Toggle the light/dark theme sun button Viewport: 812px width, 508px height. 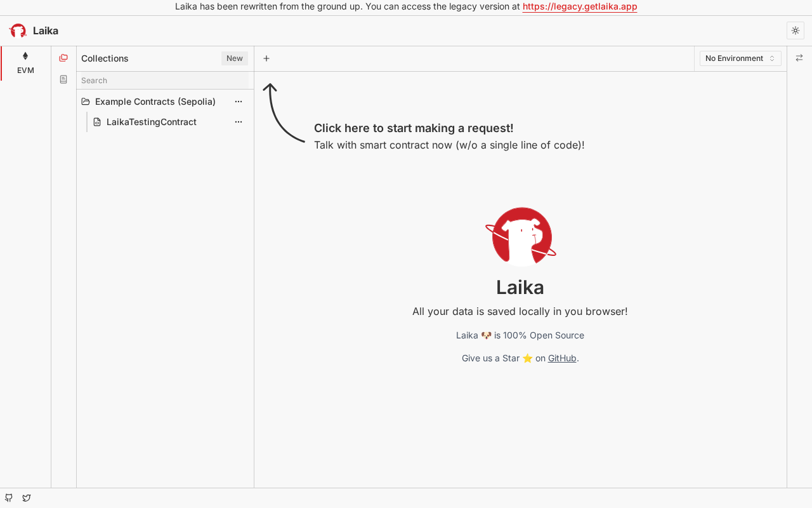[796, 30]
